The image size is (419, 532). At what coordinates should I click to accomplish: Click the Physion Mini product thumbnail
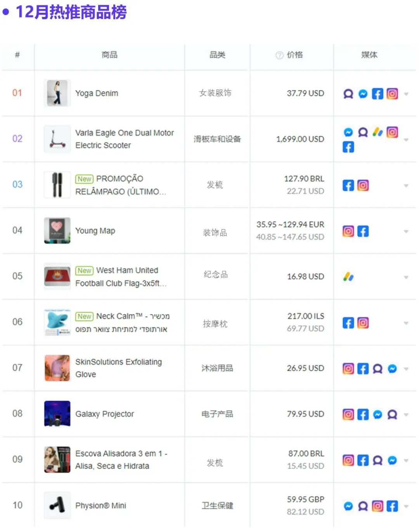pyautogui.click(x=57, y=506)
